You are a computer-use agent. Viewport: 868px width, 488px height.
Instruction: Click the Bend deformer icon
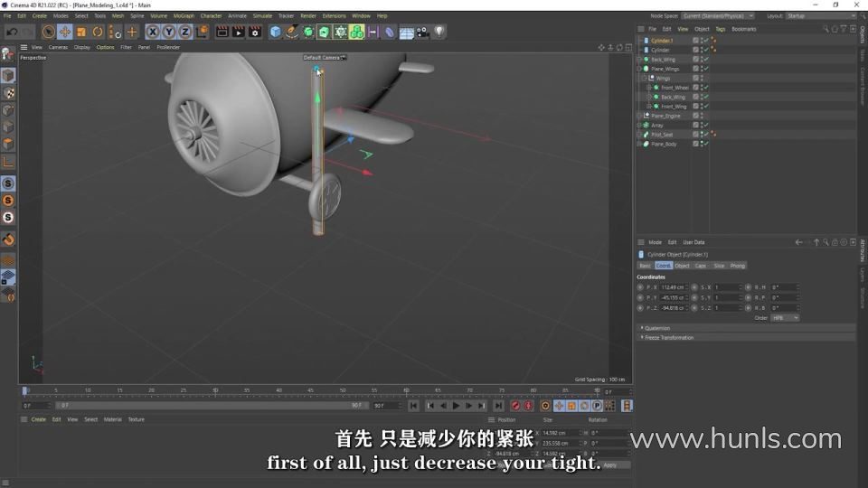tap(390, 33)
